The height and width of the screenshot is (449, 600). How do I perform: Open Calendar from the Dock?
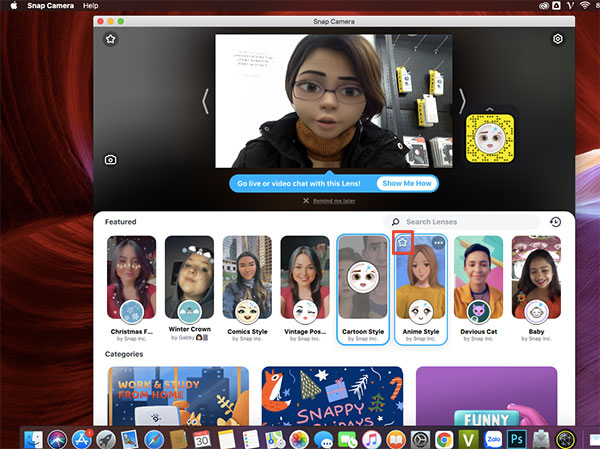point(201,439)
